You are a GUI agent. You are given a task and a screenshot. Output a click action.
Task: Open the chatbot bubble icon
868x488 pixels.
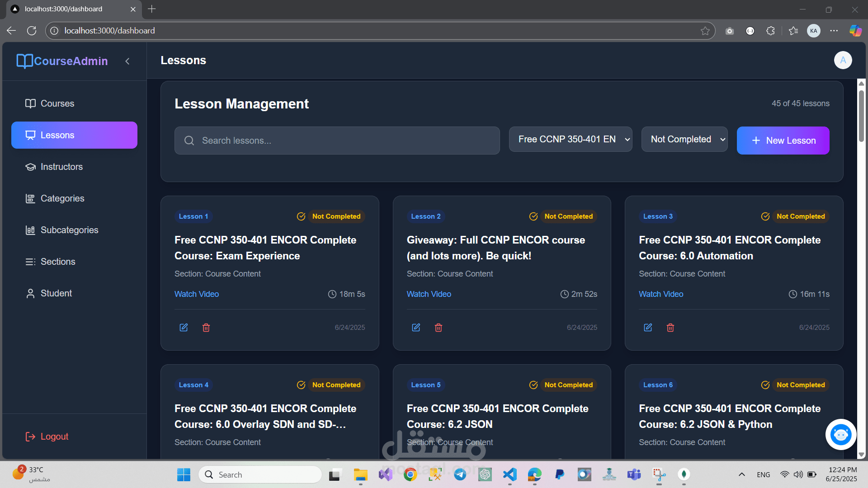[841, 435]
